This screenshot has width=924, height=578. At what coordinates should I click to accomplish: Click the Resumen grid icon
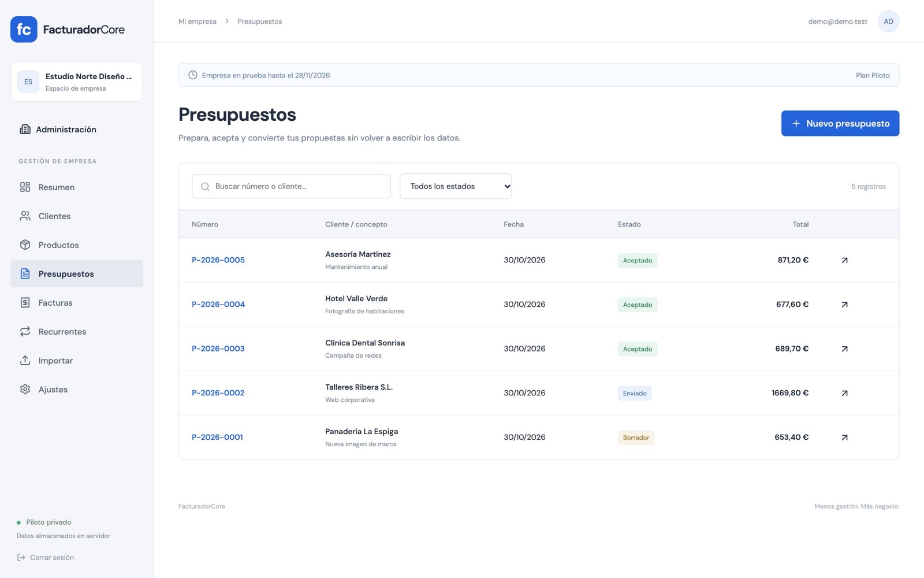point(25,187)
